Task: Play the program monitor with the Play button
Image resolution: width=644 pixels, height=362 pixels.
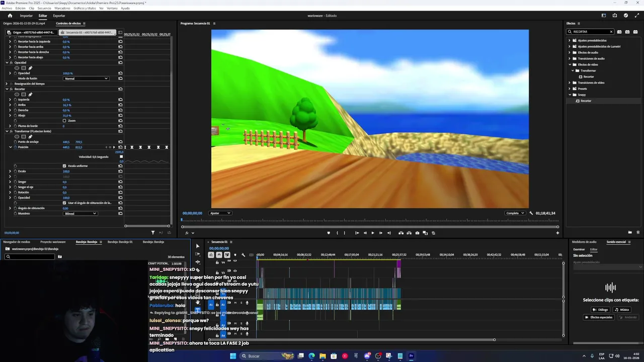Action: [x=373, y=233]
